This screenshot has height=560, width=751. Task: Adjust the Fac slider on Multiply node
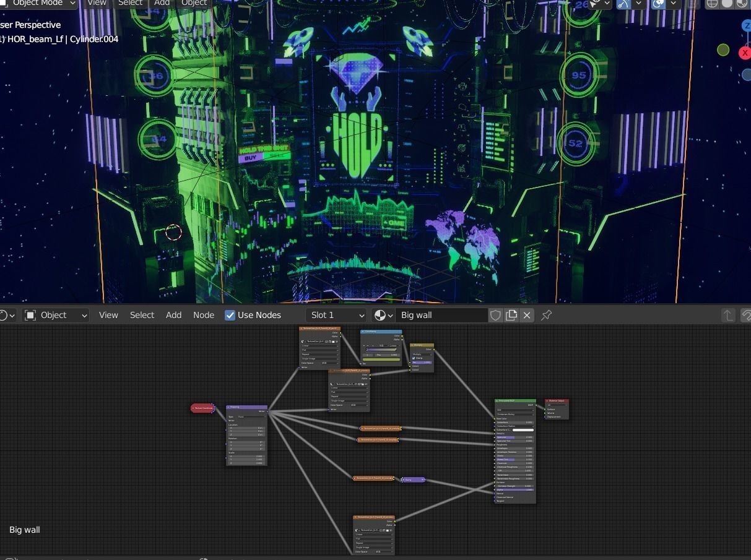coord(422,362)
